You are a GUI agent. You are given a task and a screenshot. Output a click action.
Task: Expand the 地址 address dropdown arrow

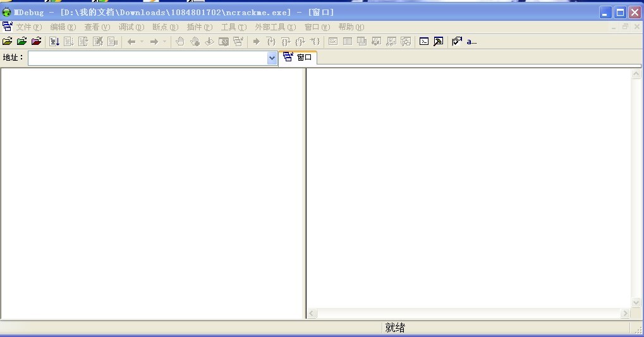pyautogui.click(x=272, y=58)
